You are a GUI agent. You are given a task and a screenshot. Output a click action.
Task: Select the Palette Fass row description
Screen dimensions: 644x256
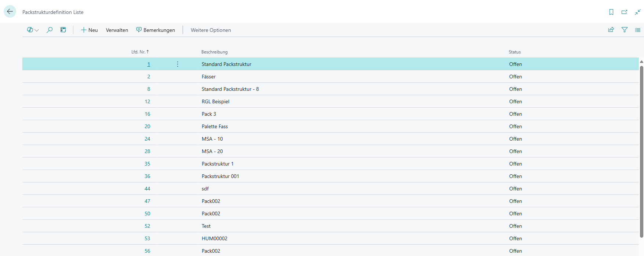click(215, 126)
